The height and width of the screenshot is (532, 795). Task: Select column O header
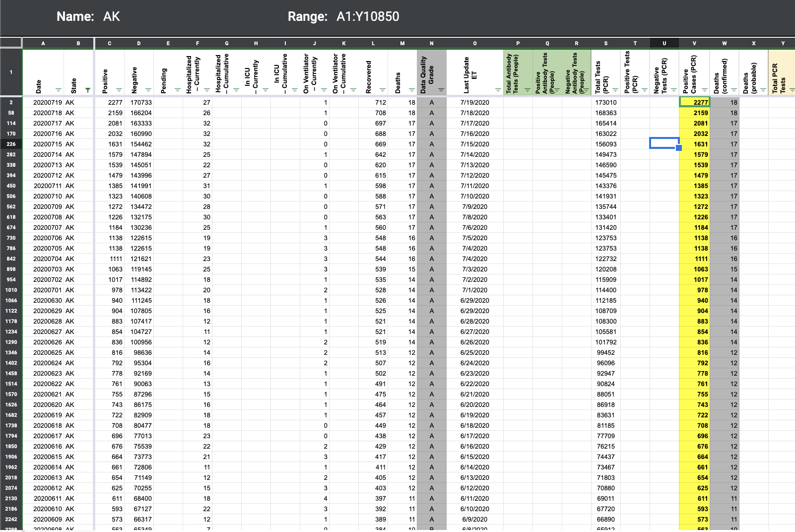(x=475, y=43)
